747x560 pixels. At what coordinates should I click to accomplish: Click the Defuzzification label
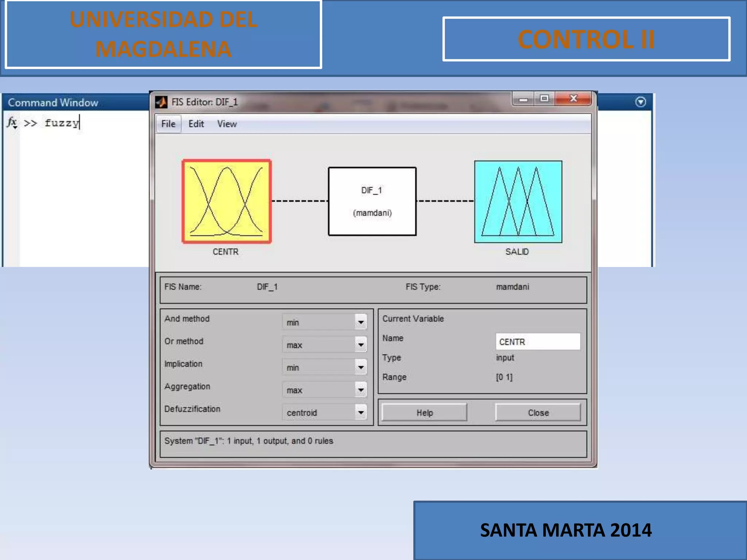click(192, 409)
